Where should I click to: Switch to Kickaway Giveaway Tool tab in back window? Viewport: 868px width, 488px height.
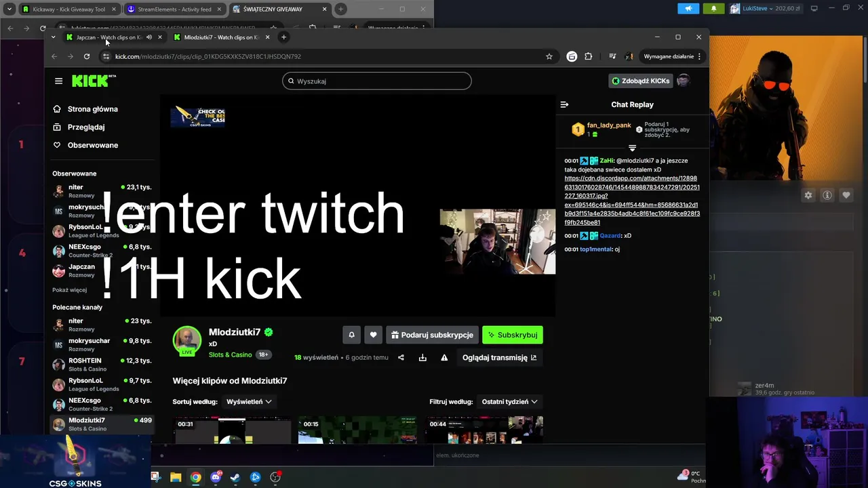68,9
